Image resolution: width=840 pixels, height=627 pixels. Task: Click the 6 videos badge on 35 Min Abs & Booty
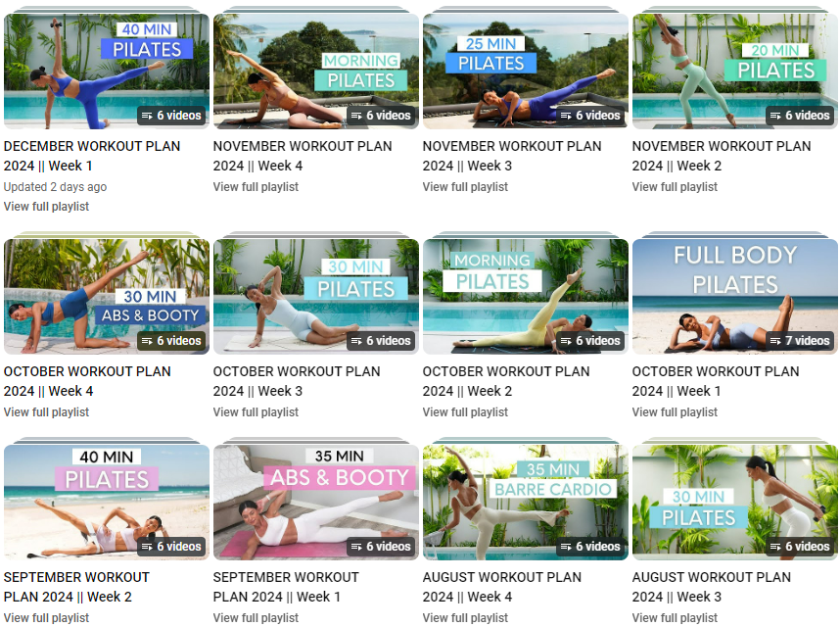[x=381, y=546]
